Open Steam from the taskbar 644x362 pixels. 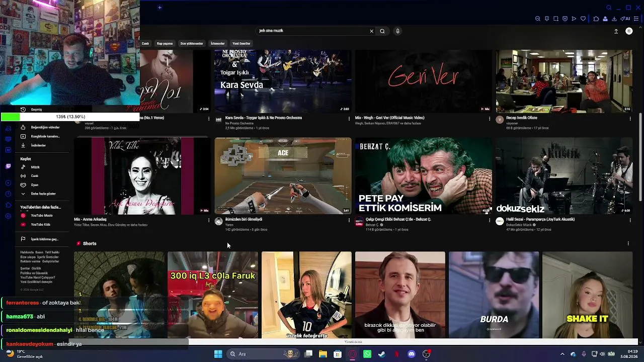(382, 354)
